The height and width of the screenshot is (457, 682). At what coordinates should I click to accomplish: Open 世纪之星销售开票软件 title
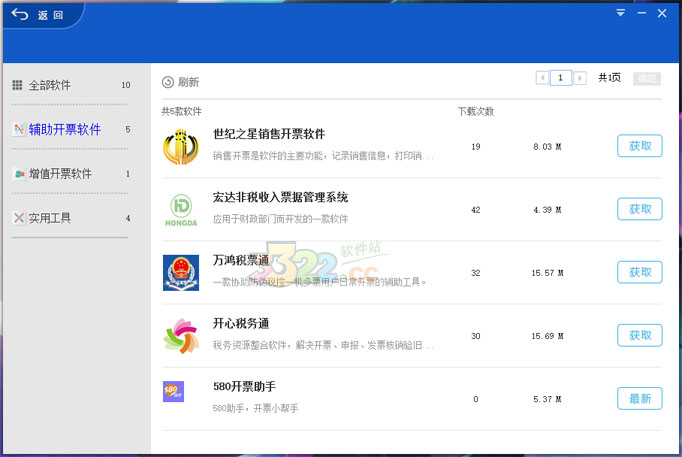click(x=269, y=134)
